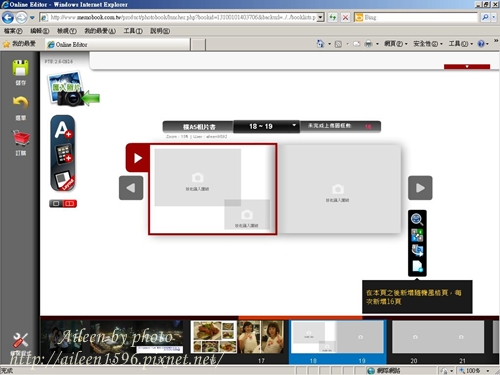Screen dimensions: 500x375
Task: Click the browser Forward button
Action: click(x=21, y=17)
